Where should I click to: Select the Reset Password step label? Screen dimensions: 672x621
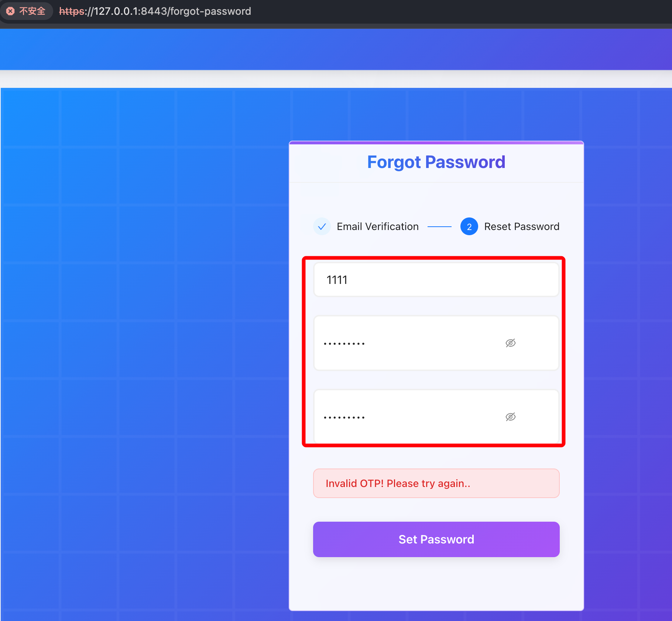coord(521,226)
